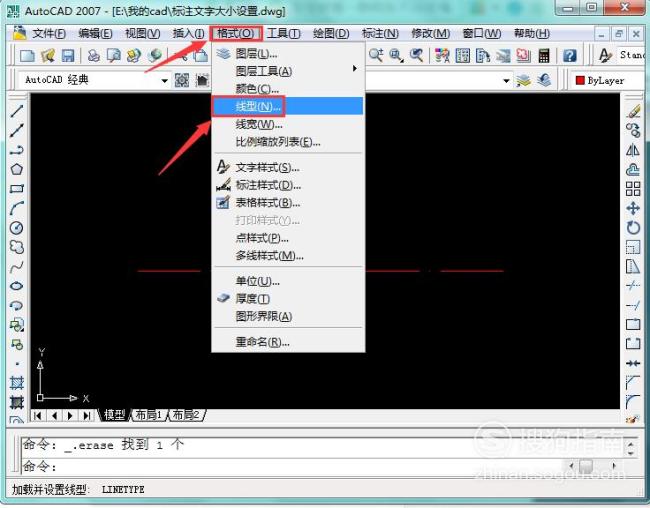Select the Arc tool

[17, 208]
